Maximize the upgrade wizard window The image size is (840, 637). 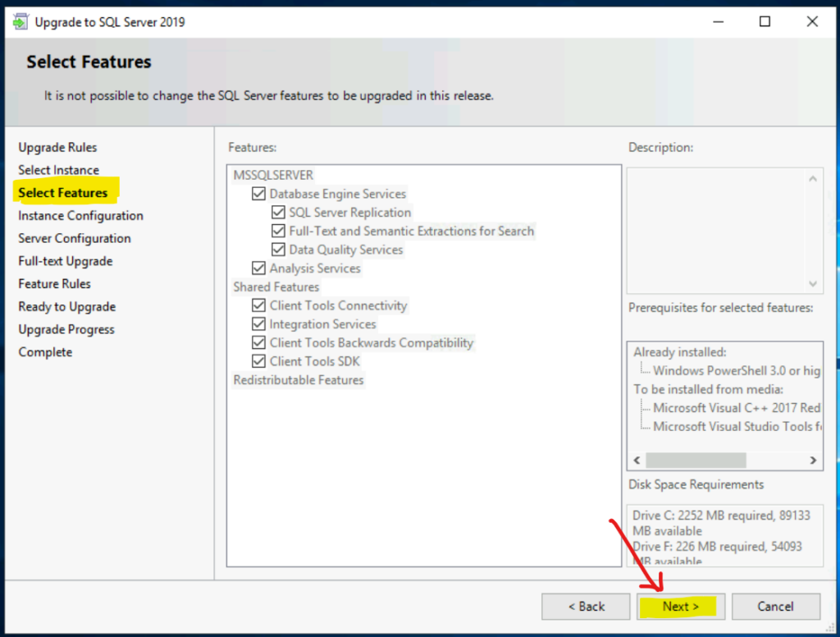(765, 22)
